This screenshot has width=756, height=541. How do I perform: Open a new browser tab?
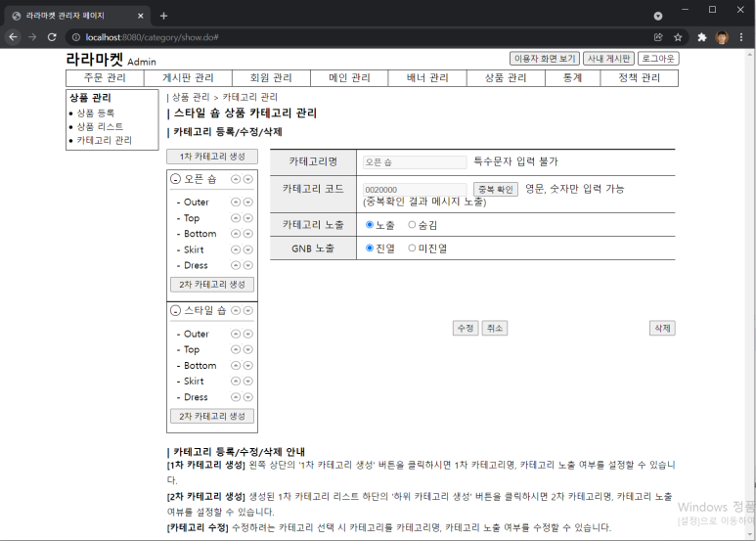(164, 16)
